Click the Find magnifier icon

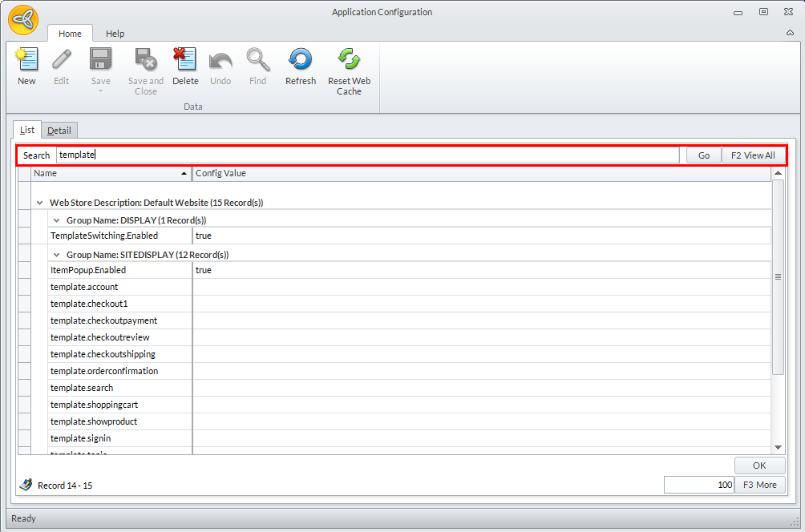(257, 59)
